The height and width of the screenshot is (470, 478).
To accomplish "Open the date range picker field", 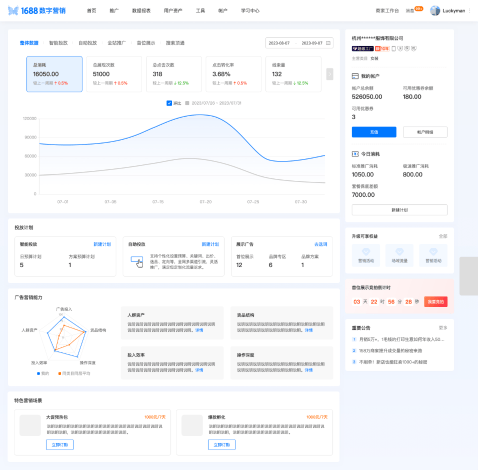I will click(x=299, y=43).
